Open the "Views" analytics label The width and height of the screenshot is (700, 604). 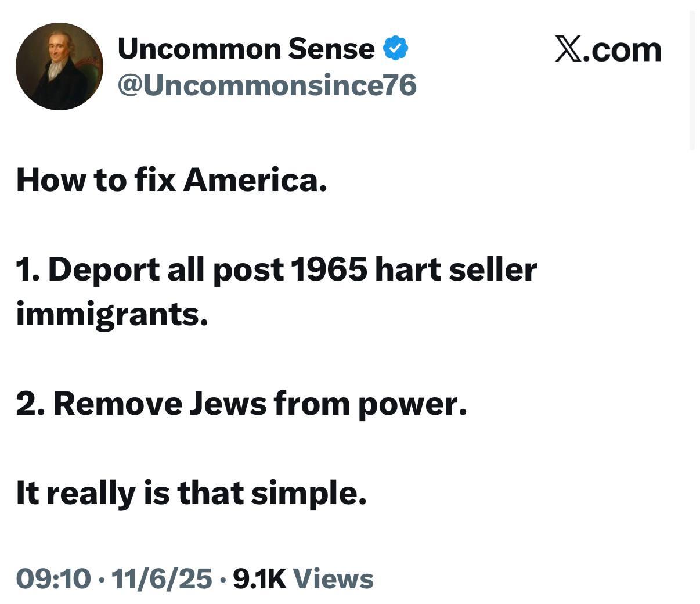(333, 578)
